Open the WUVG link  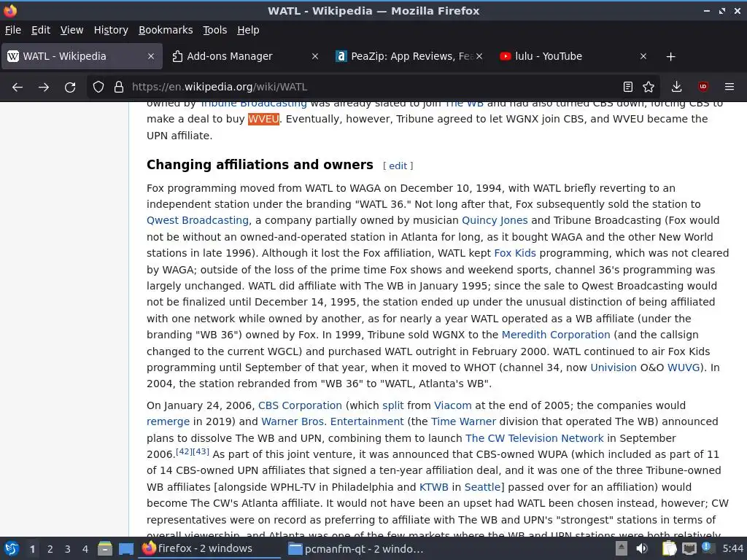pyautogui.click(x=684, y=367)
